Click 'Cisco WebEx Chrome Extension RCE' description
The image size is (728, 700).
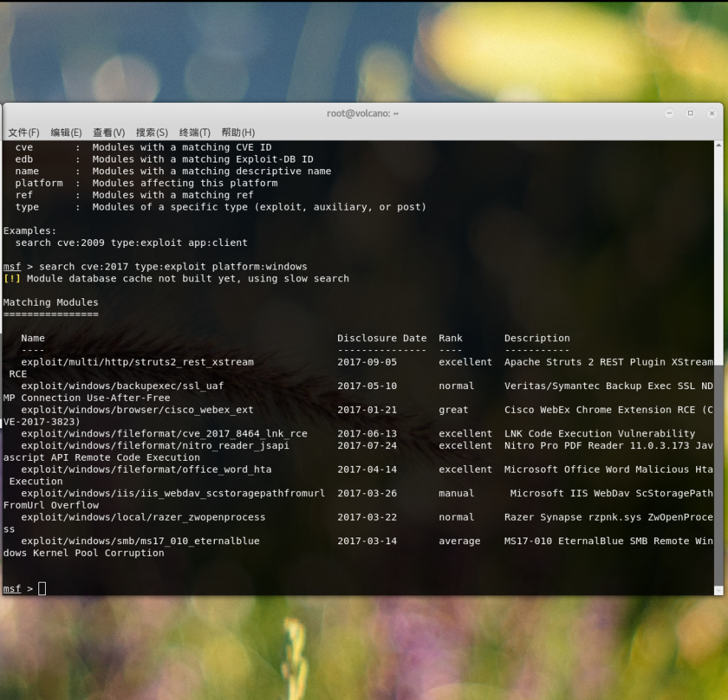tap(600, 410)
